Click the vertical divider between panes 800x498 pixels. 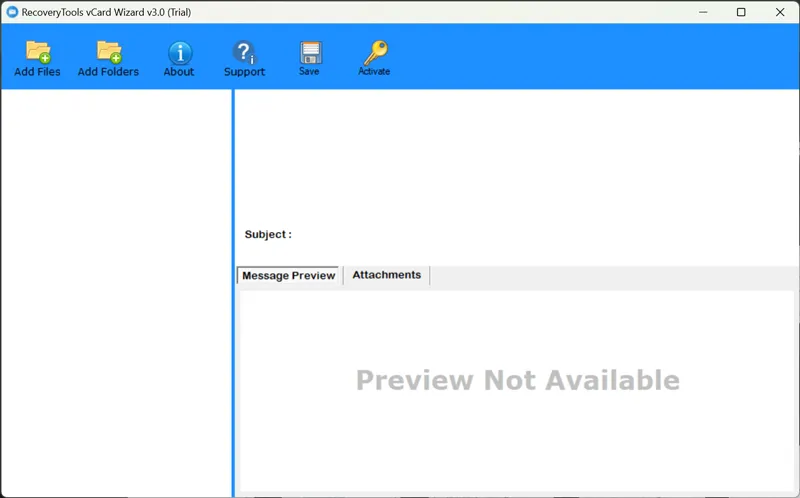click(x=233, y=290)
